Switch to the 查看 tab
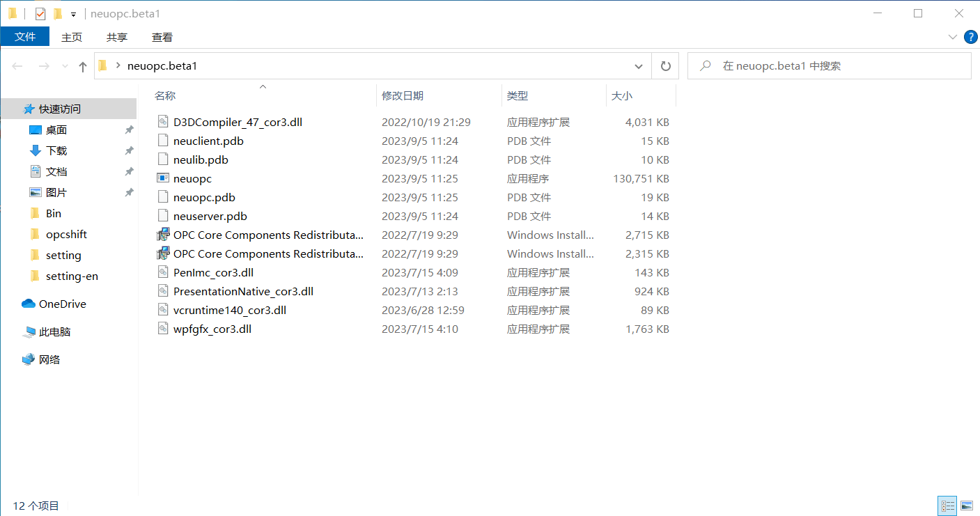The image size is (980, 516). (x=162, y=37)
